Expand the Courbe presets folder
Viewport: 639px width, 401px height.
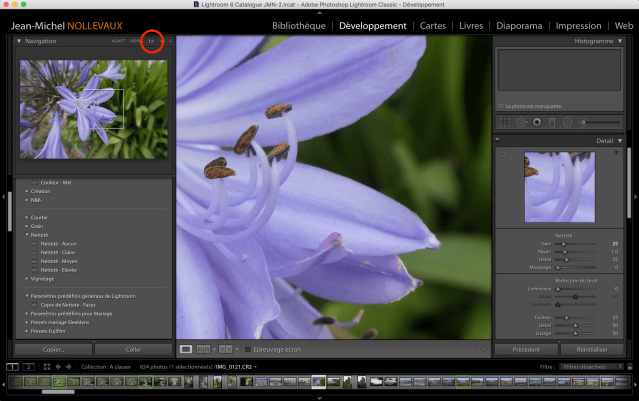tap(27, 218)
